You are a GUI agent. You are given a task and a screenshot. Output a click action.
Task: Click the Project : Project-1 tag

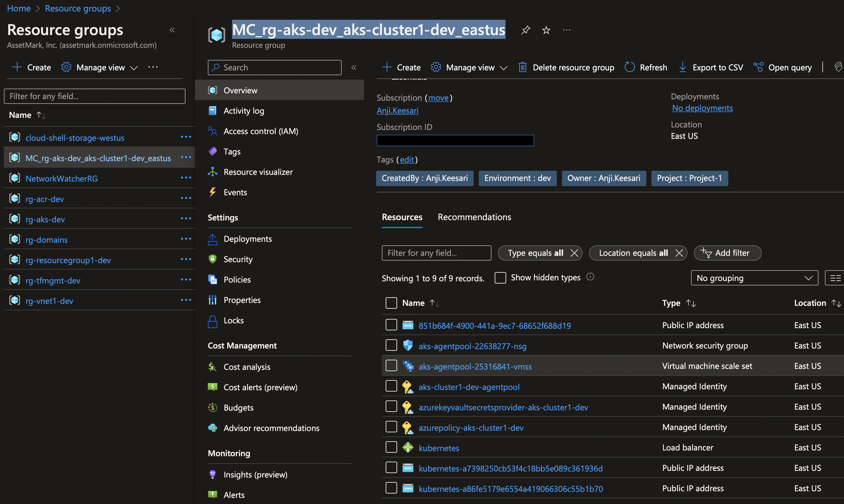coord(689,178)
